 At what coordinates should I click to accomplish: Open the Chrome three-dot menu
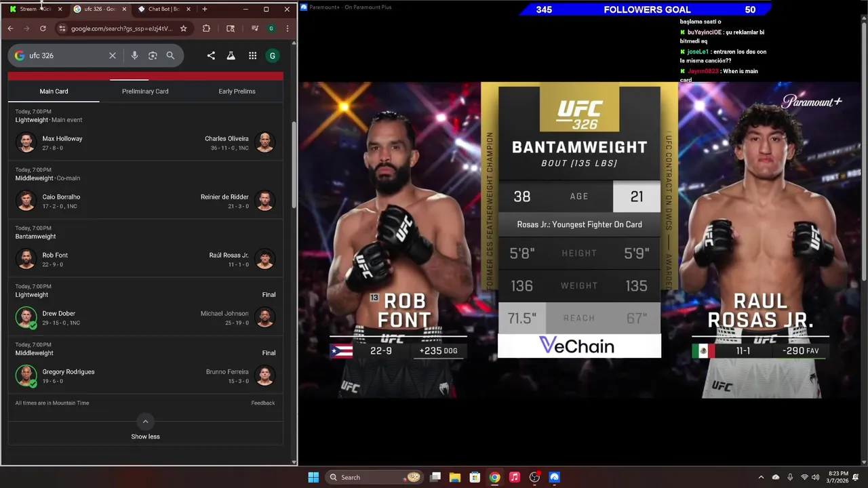click(288, 28)
